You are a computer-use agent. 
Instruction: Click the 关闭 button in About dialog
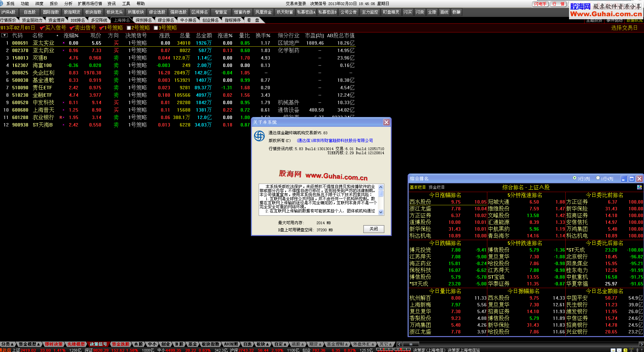coord(374,229)
